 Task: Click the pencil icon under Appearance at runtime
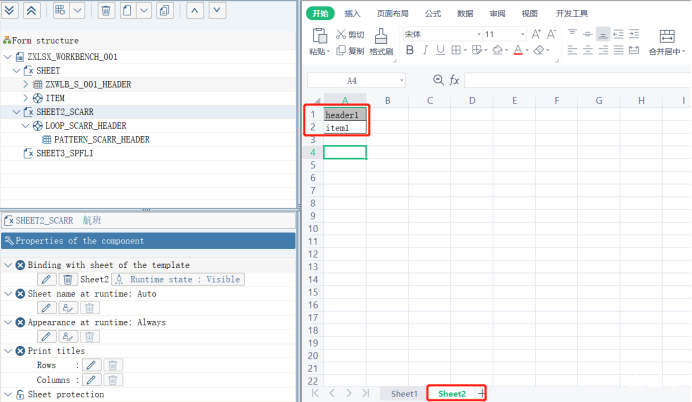46,337
